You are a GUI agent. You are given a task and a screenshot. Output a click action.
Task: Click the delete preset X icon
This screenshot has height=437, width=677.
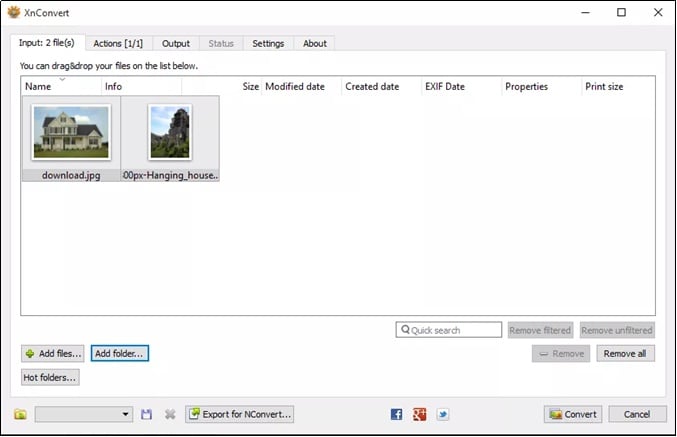pos(170,414)
